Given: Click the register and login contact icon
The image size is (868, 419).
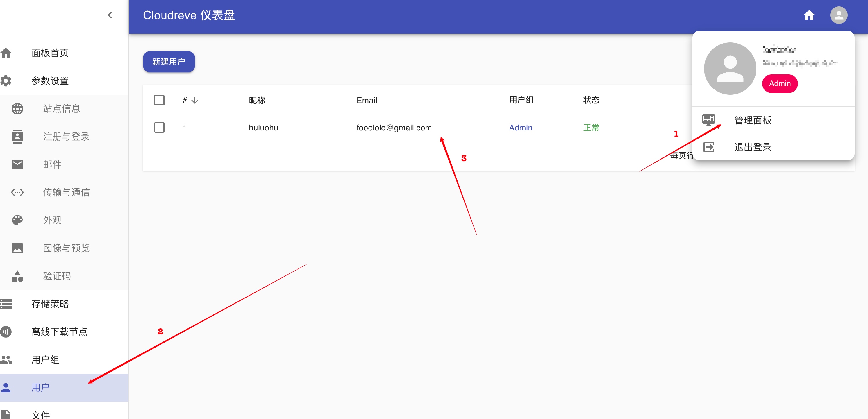Looking at the screenshot, I should [x=17, y=136].
